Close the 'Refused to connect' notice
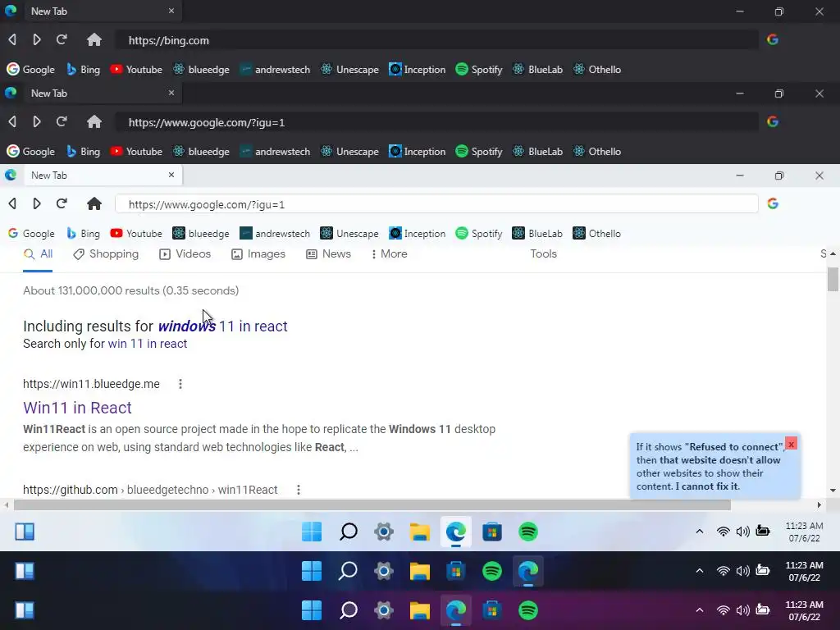The width and height of the screenshot is (840, 630). (x=792, y=444)
